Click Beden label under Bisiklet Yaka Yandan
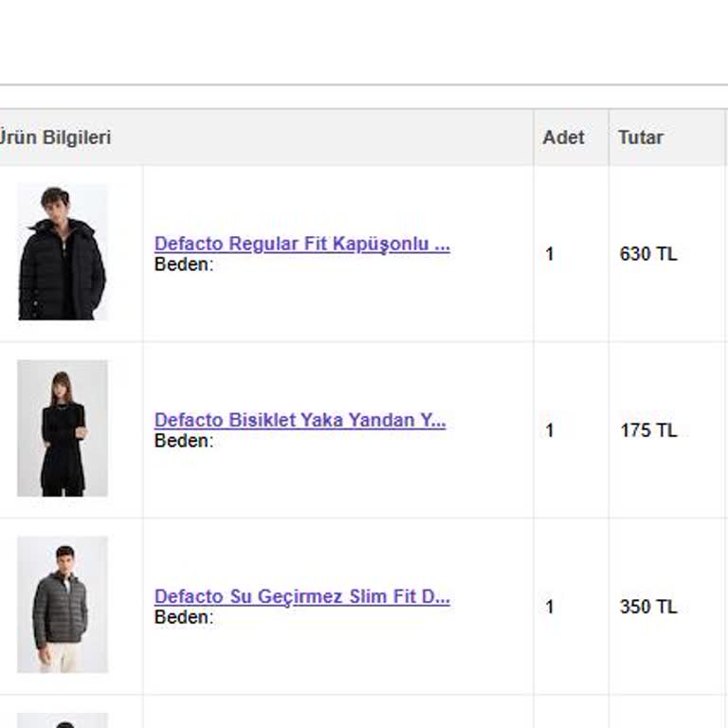Screen dimensions: 728x728 pyautogui.click(x=184, y=441)
